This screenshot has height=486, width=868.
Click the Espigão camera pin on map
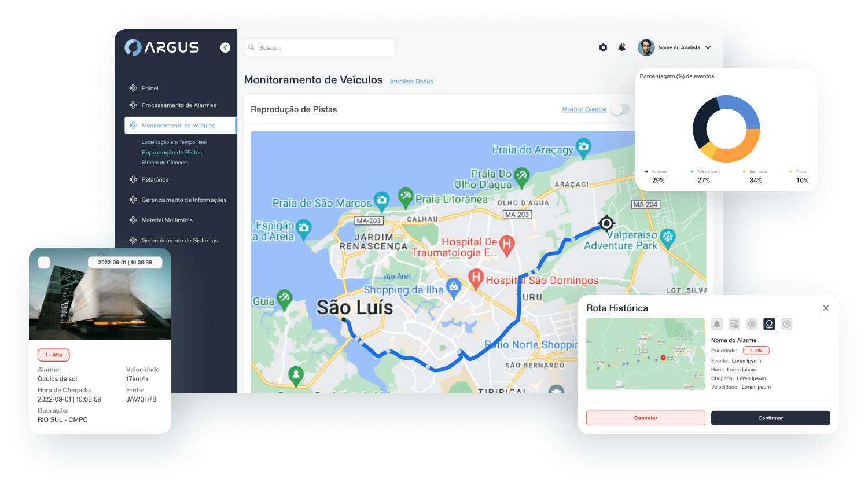point(304,229)
